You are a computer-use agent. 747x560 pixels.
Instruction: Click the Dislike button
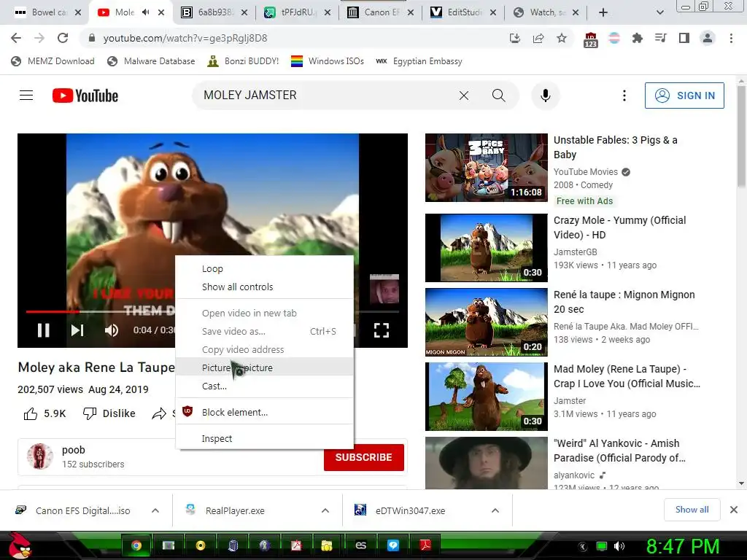tap(109, 413)
